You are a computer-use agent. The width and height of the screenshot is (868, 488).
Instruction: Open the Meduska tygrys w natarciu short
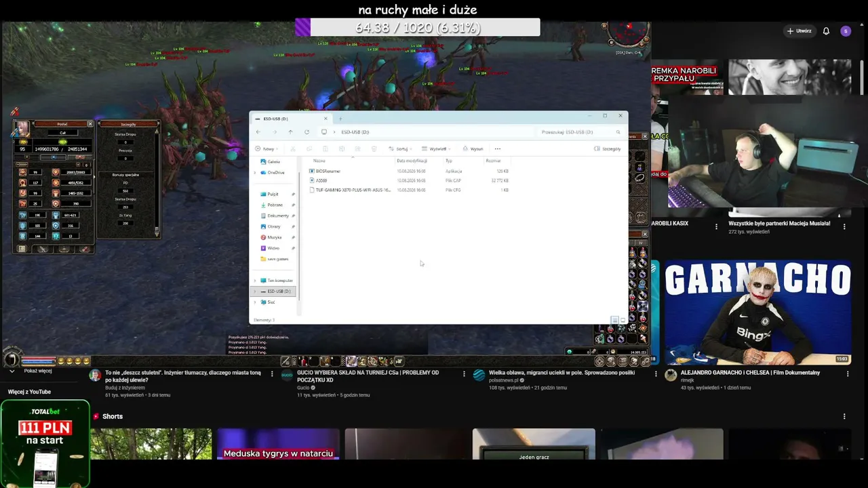278,444
